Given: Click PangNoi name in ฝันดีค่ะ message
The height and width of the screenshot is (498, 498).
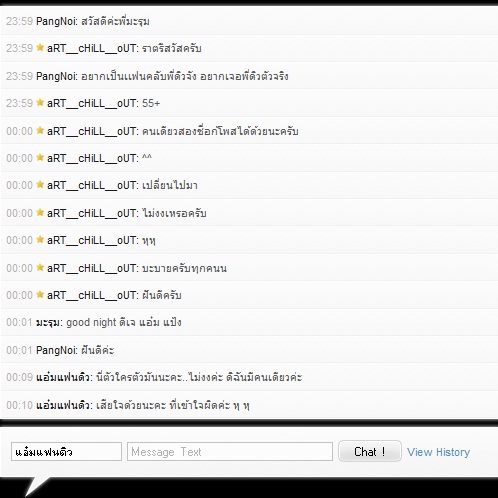Looking at the screenshot, I should click(56, 350).
